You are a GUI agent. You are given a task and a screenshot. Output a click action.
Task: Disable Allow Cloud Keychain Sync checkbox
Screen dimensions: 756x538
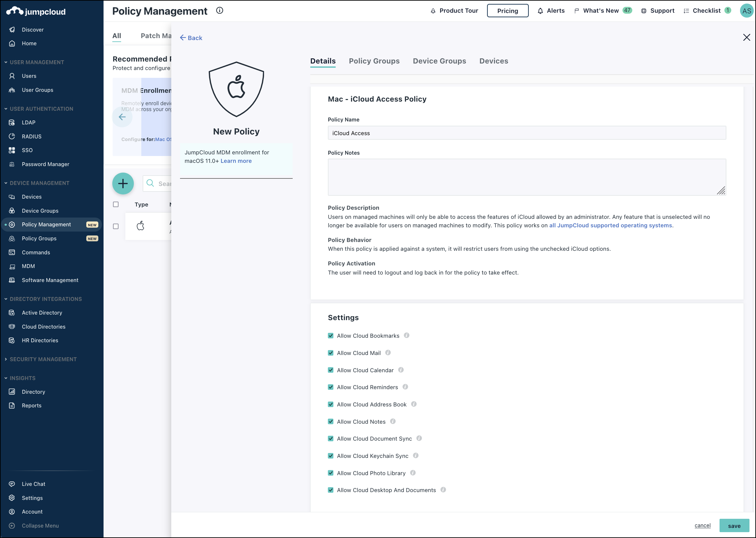(x=330, y=456)
